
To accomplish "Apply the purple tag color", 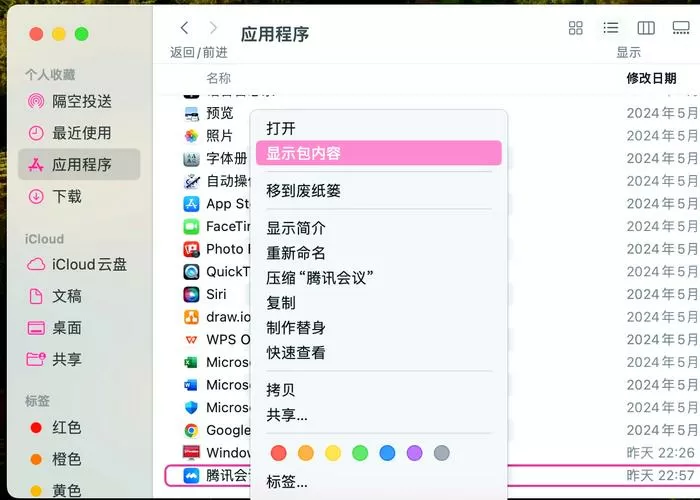I will (415, 453).
